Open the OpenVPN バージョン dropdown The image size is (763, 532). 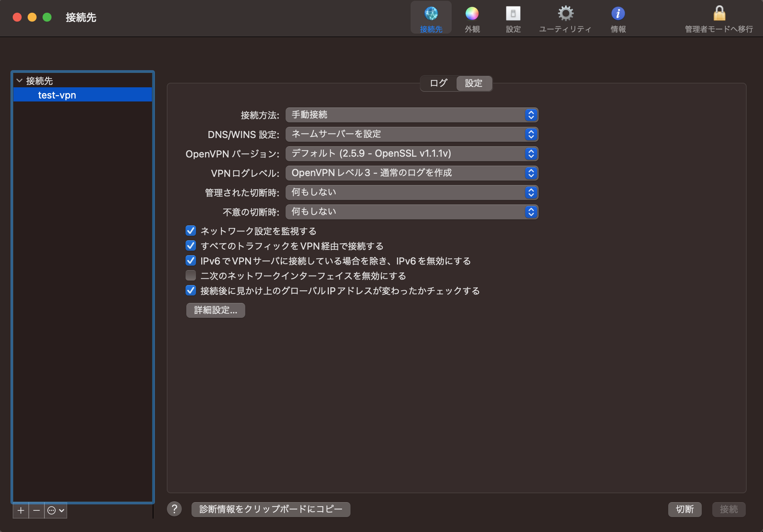coord(411,154)
